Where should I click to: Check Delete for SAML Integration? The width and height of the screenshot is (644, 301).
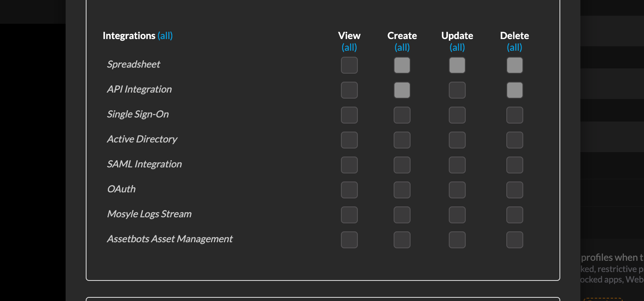(x=515, y=165)
